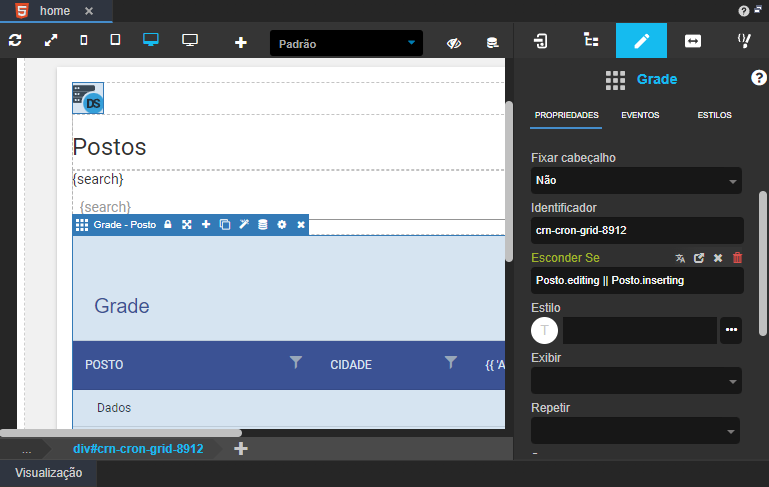Open the component tree structure panel

(591, 40)
